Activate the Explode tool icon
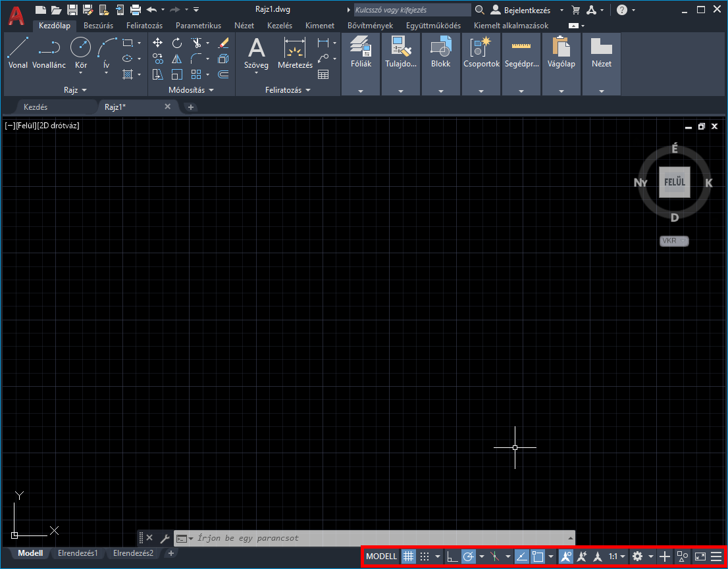This screenshot has width=728, height=569. (223, 59)
